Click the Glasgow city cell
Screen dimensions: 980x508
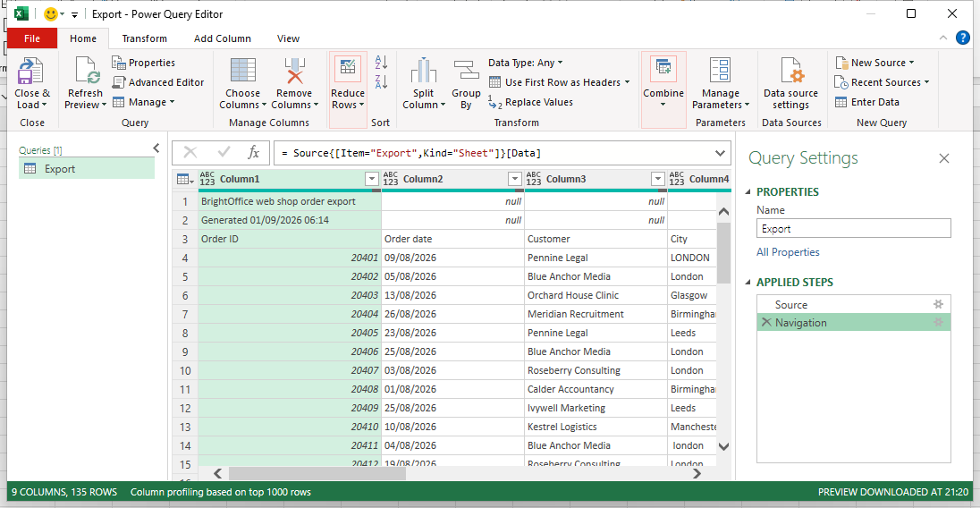click(x=691, y=295)
